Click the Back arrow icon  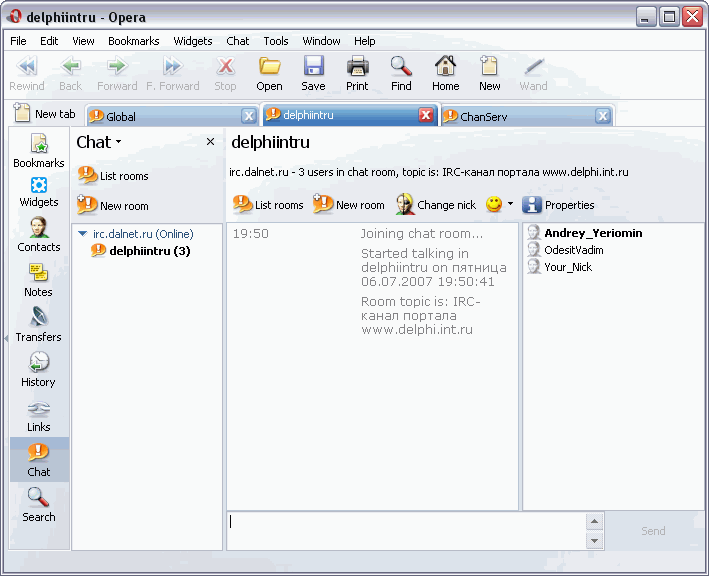coord(71,66)
